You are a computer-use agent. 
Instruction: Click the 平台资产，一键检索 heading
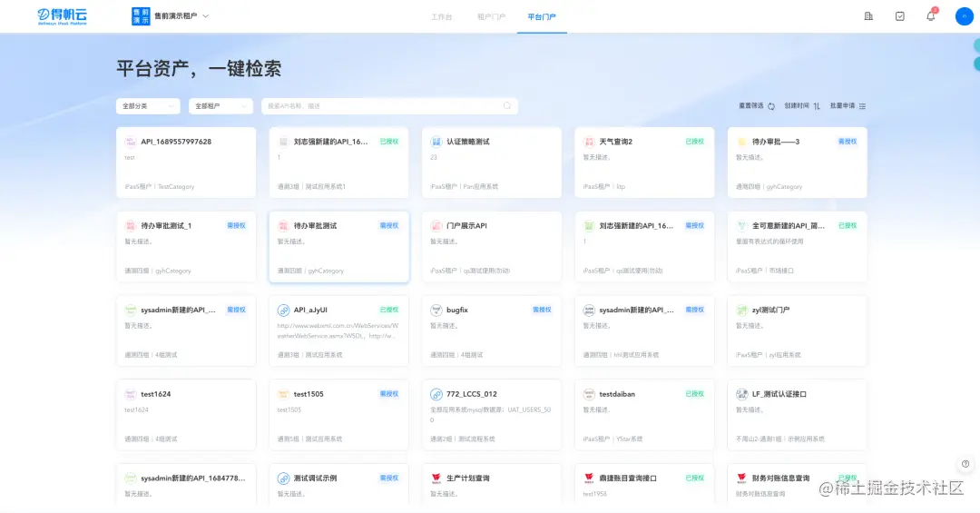199,69
